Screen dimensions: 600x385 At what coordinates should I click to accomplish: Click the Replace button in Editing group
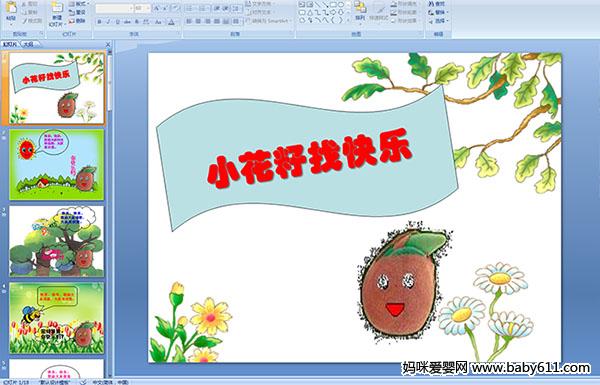point(437,12)
